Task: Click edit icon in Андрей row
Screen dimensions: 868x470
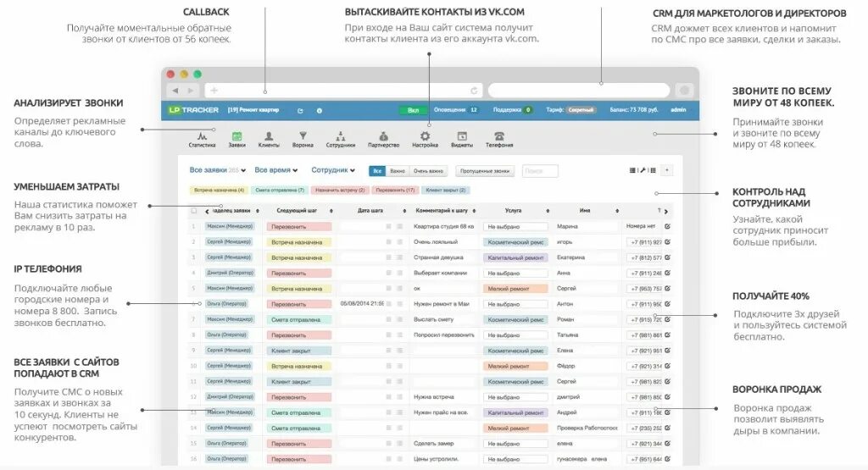Action: [667, 412]
